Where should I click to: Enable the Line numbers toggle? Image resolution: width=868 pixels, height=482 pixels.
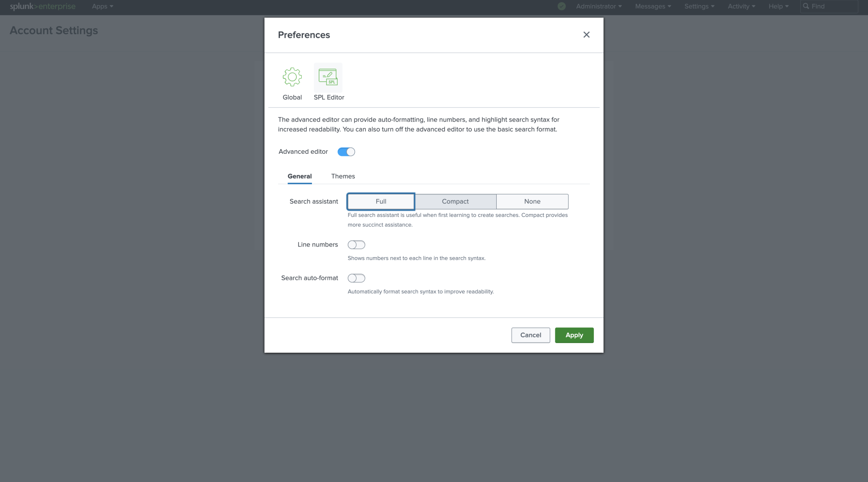(356, 244)
